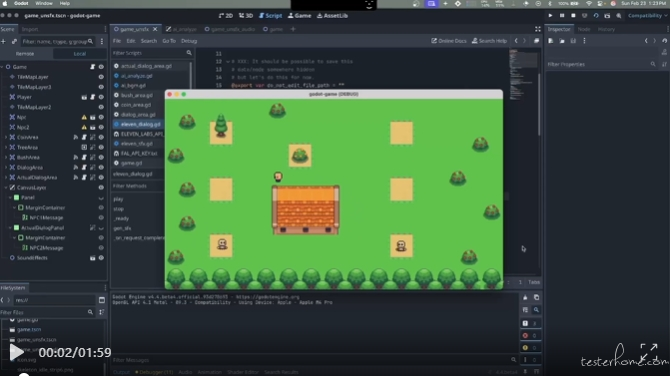Pause the running game
The width and height of the screenshot is (670, 376).
pos(562,15)
